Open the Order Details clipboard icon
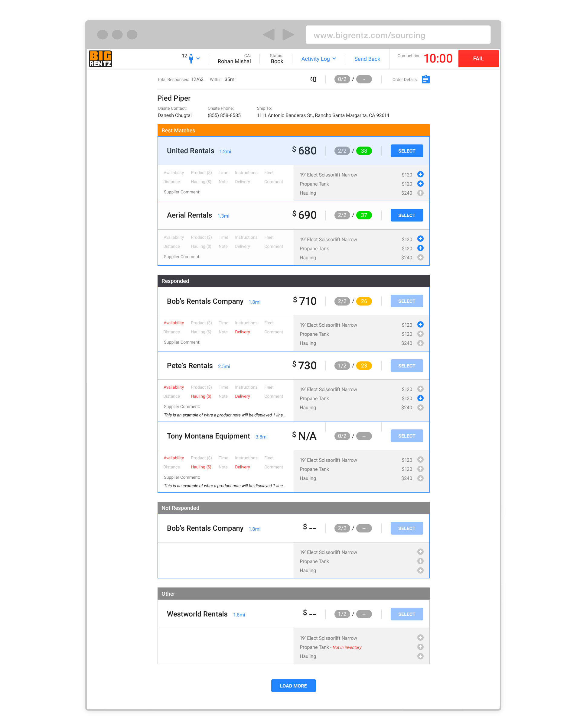 click(x=425, y=79)
